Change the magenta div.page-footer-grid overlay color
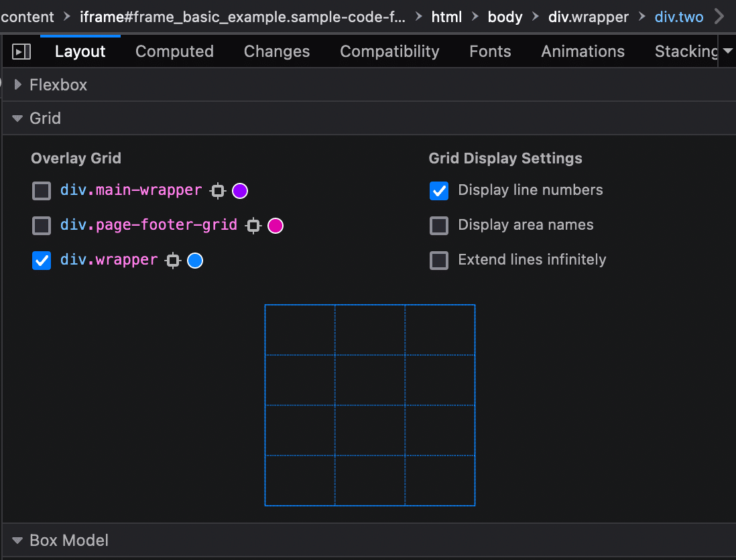Viewport: 736px width, 560px height. [275, 226]
